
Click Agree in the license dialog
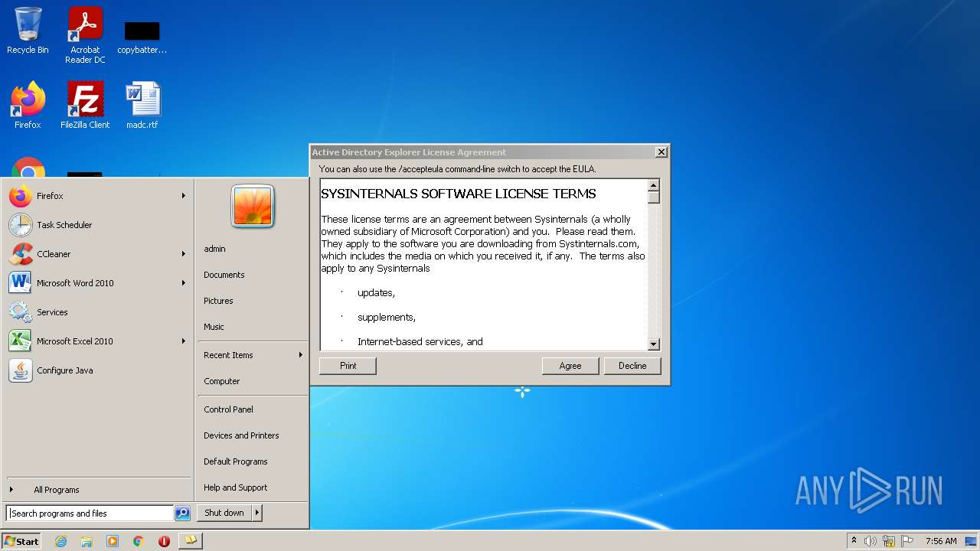click(570, 366)
